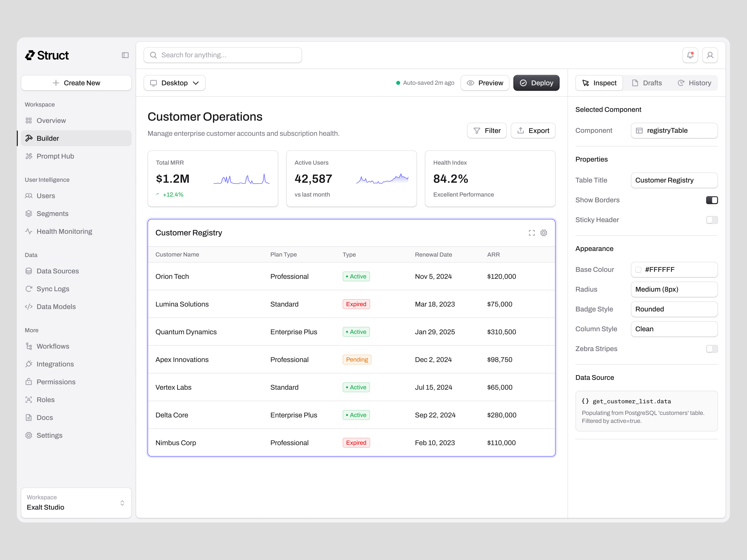747x560 pixels.
Task: Open the Users section
Action: point(76,196)
